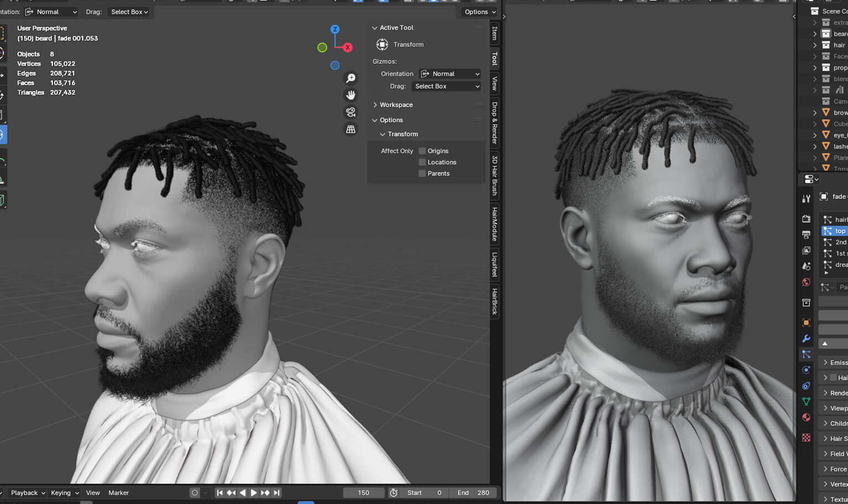Open the Keying menu
848x504 pixels.
65,492
